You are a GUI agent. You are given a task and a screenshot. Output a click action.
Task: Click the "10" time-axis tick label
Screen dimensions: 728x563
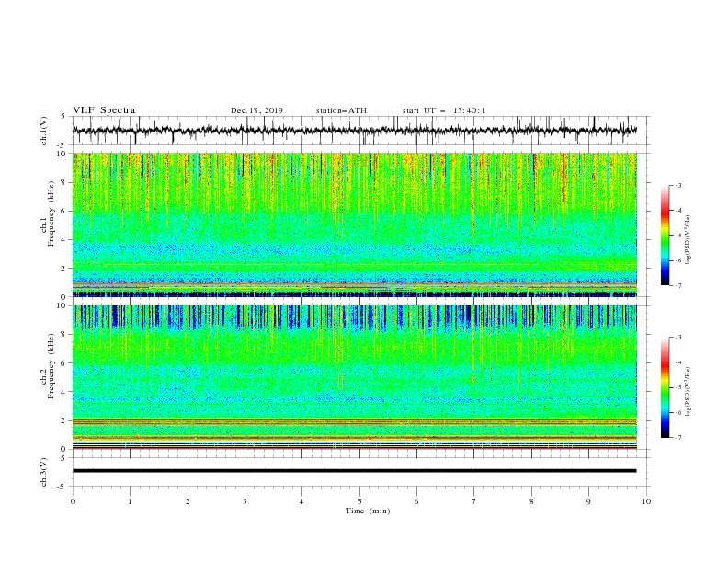[x=646, y=501]
